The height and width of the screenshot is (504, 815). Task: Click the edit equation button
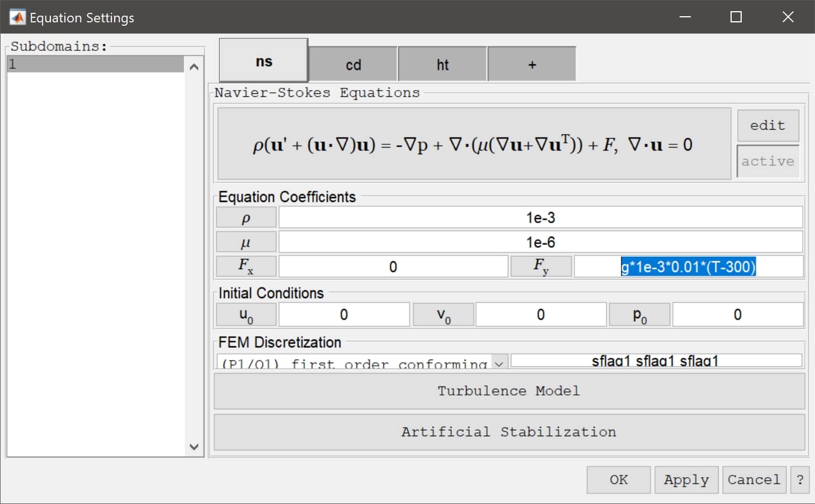767,125
